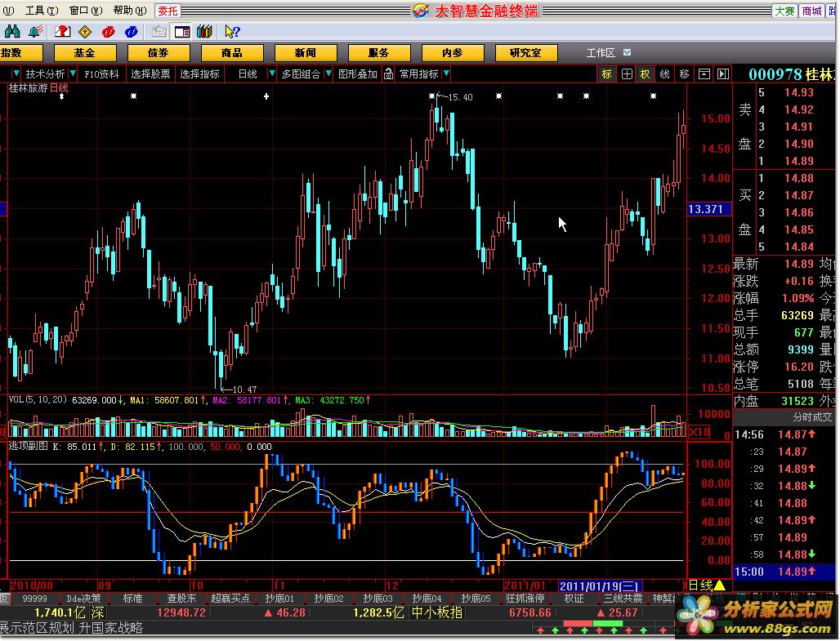The image size is (840, 641).
Task: Switch to the 99999 indicator tab
Action: (x=35, y=599)
